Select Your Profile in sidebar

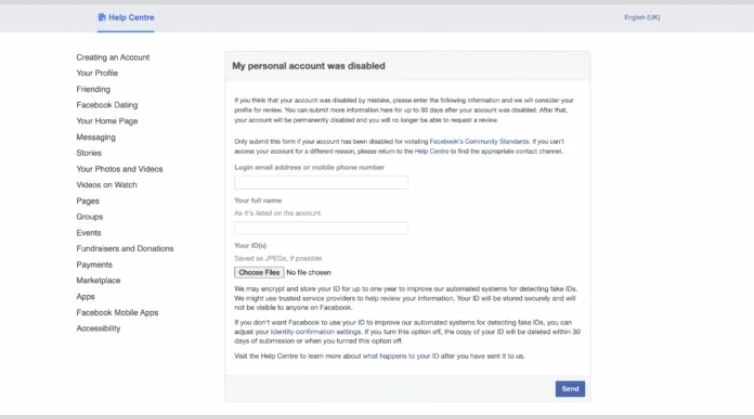pyautogui.click(x=97, y=73)
